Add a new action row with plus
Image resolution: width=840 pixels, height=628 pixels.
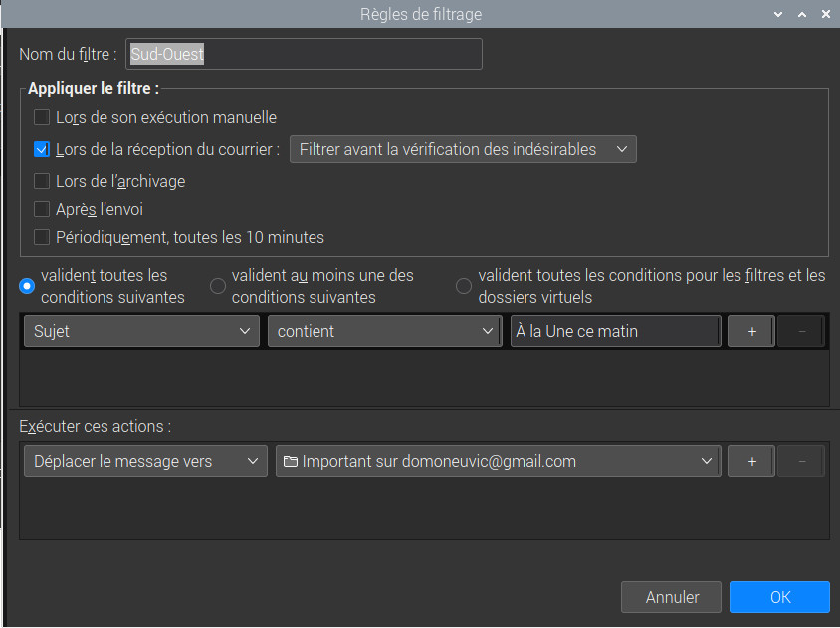751,461
